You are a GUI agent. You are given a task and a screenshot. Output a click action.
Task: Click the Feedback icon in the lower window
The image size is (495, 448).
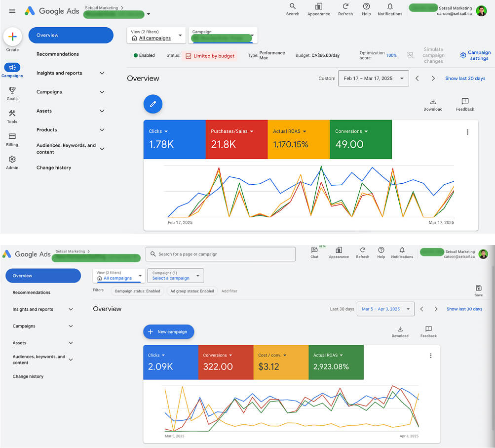[428, 329]
